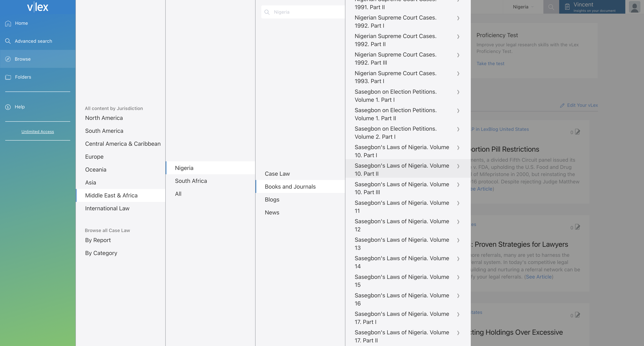Click Take the test link
Image resolution: width=644 pixels, height=346 pixels.
coord(490,64)
